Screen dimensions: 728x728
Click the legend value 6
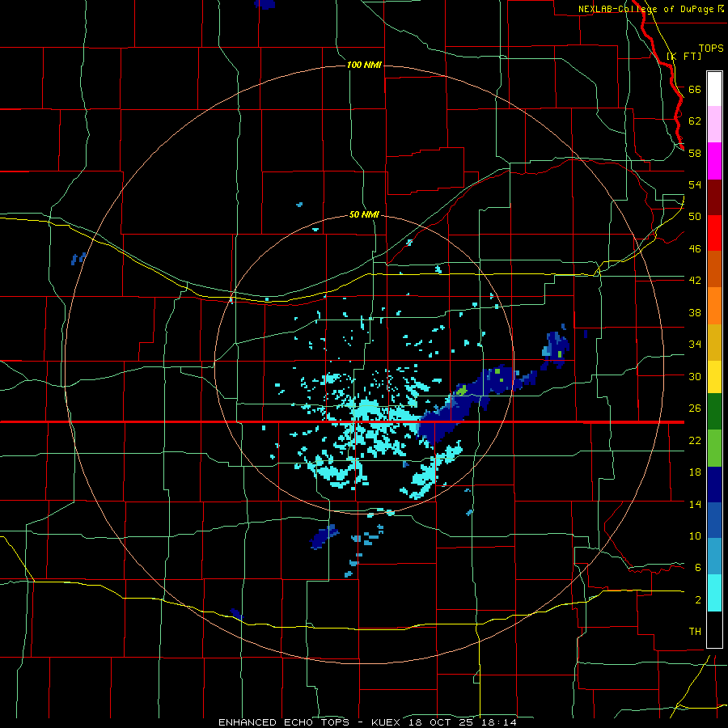tap(697, 568)
